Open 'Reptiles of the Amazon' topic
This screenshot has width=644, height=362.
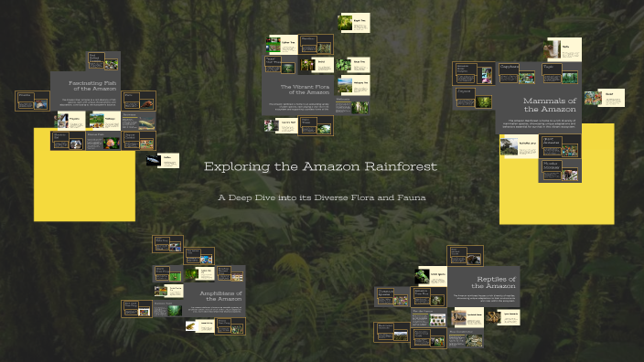click(484, 286)
